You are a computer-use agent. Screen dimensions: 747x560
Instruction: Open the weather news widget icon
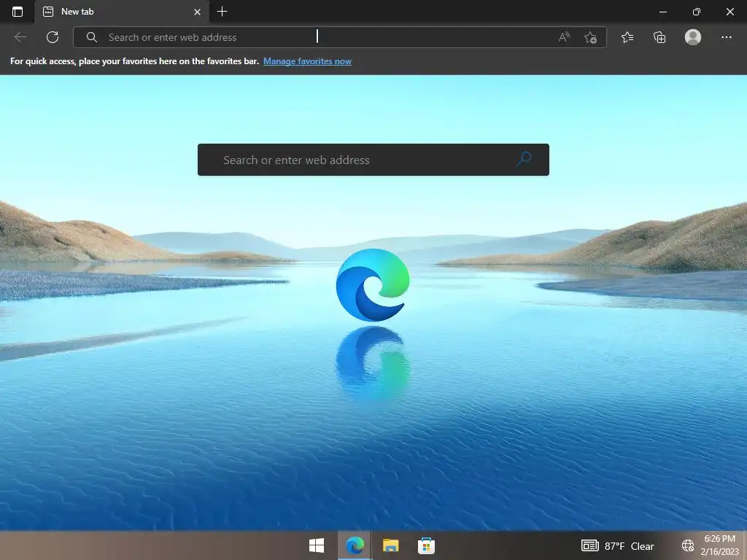click(589, 545)
